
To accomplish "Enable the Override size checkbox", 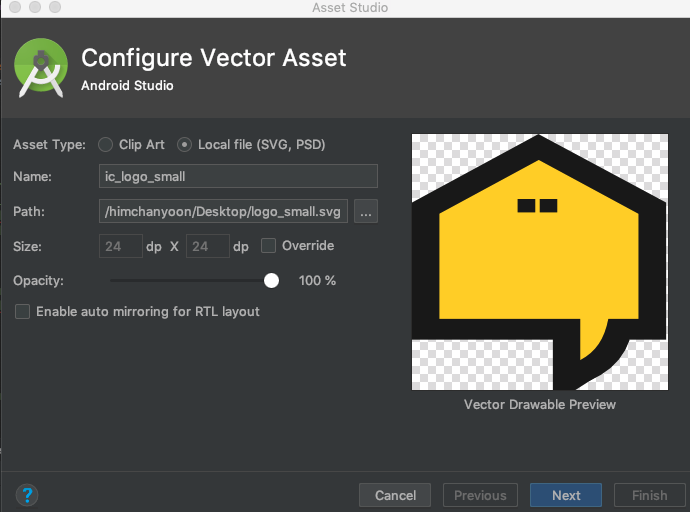I will [268, 245].
